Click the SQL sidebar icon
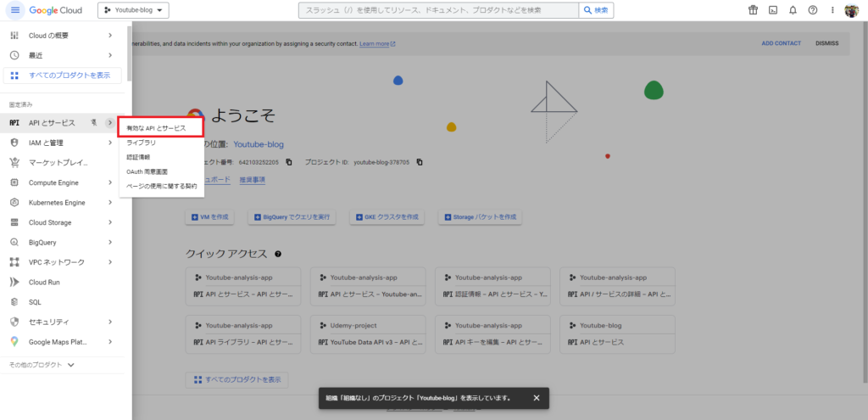Viewport: 868px width, 420px height. pos(15,302)
